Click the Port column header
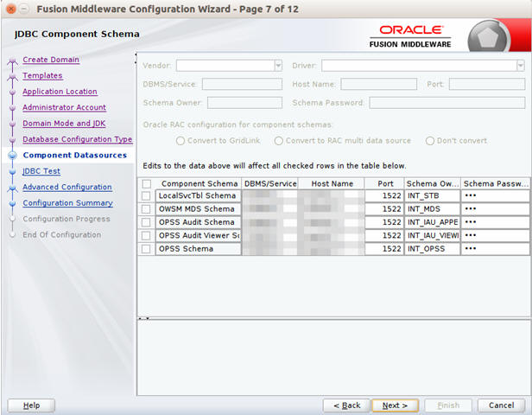 point(385,184)
